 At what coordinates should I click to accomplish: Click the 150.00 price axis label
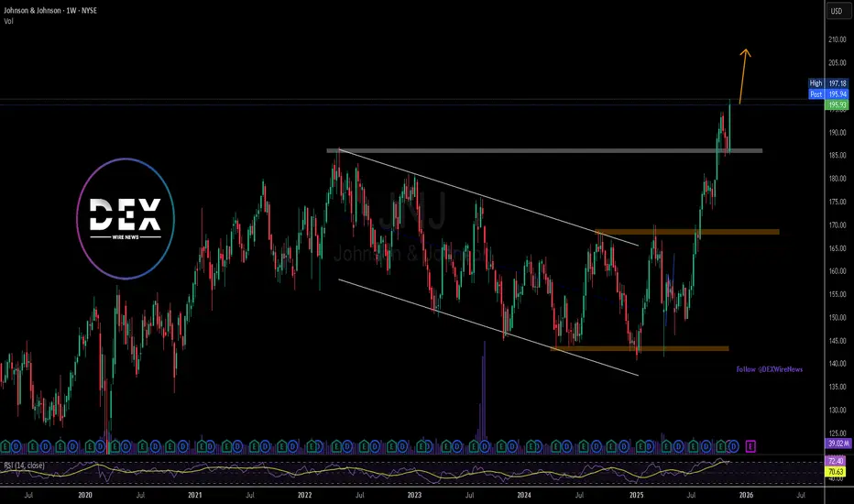tap(838, 317)
